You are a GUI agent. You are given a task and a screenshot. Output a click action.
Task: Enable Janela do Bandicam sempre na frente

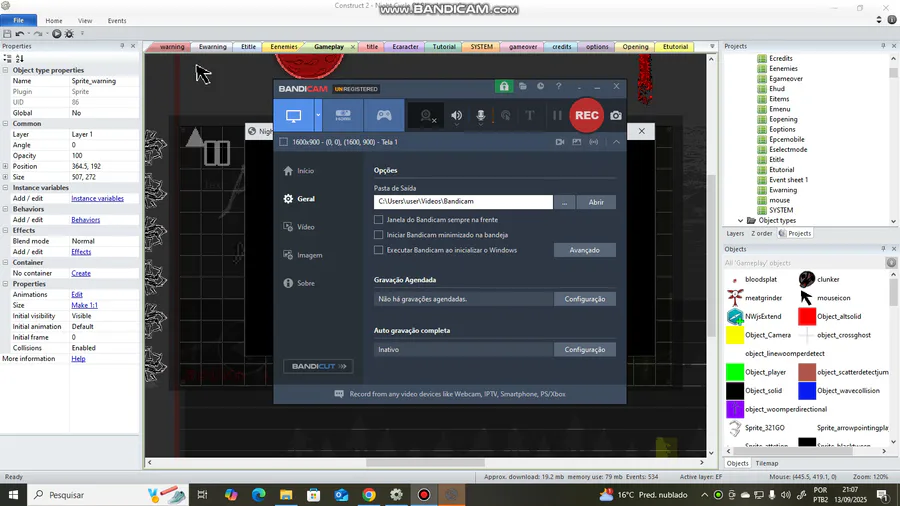pyautogui.click(x=378, y=220)
